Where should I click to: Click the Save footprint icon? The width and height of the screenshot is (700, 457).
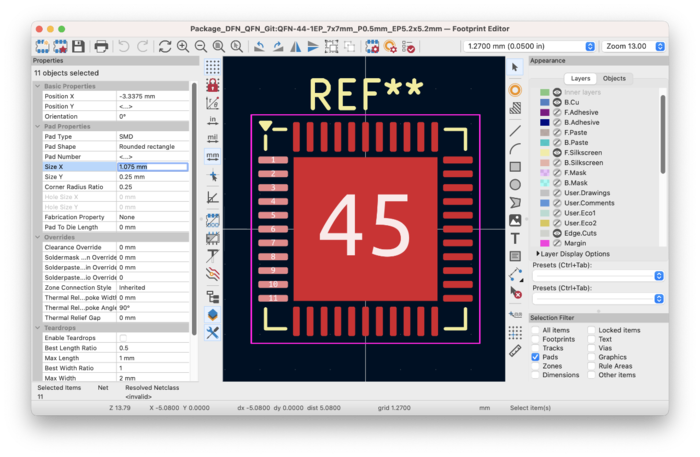pos(77,46)
